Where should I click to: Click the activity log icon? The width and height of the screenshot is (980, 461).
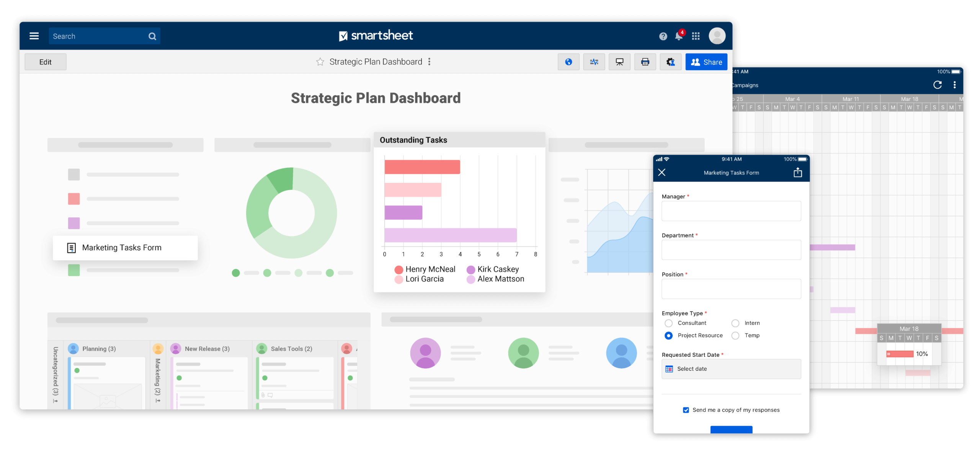click(x=594, y=62)
